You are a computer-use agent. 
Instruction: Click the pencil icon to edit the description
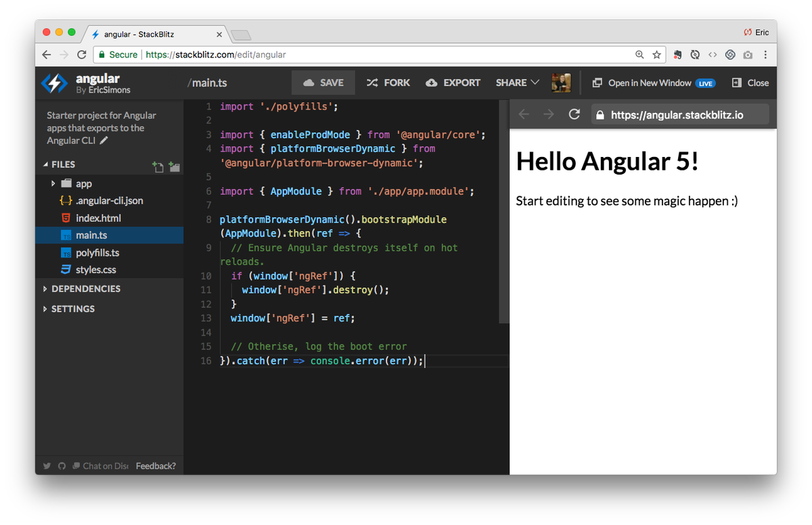(104, 141)
